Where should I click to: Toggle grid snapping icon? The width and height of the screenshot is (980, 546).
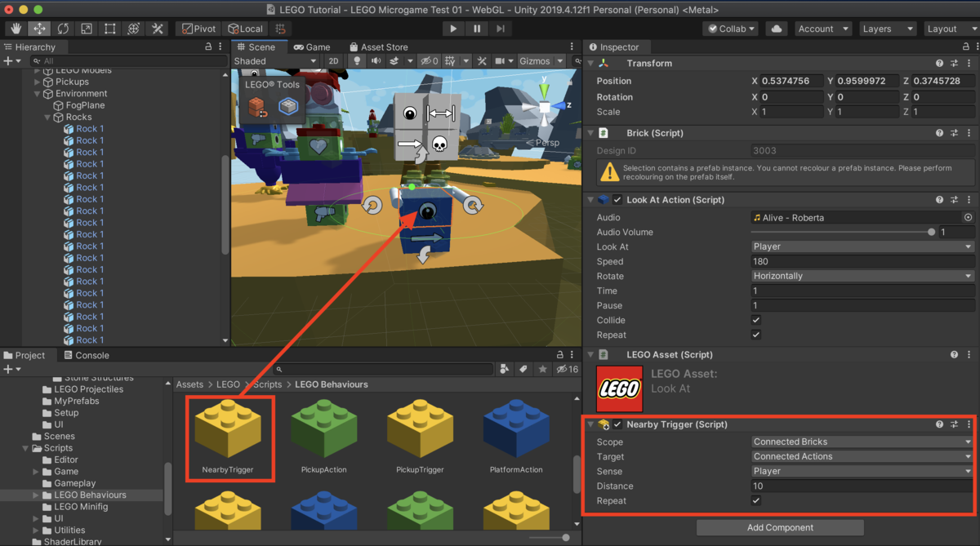280,29
